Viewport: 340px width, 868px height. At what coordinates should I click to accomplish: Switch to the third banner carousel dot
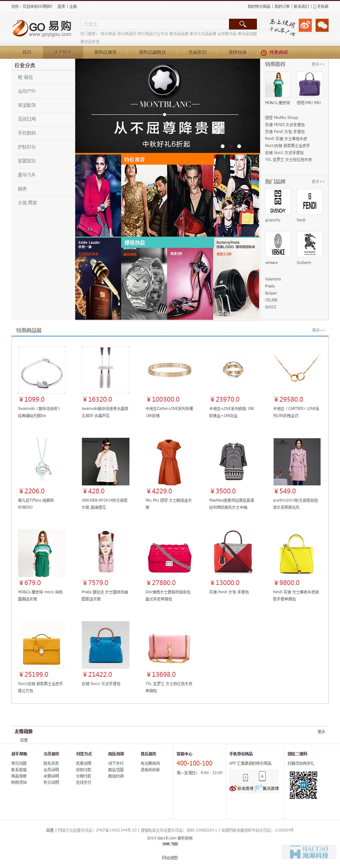239,146
